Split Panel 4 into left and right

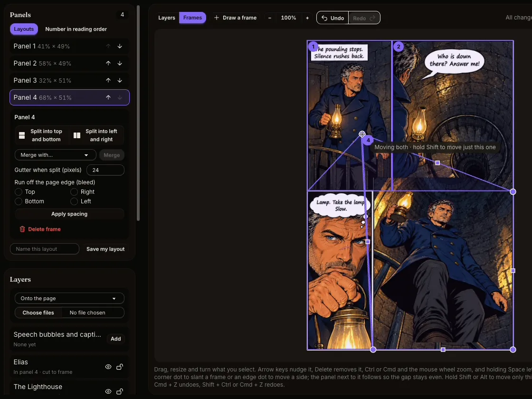pyautogui.click(x=97, y=135)
